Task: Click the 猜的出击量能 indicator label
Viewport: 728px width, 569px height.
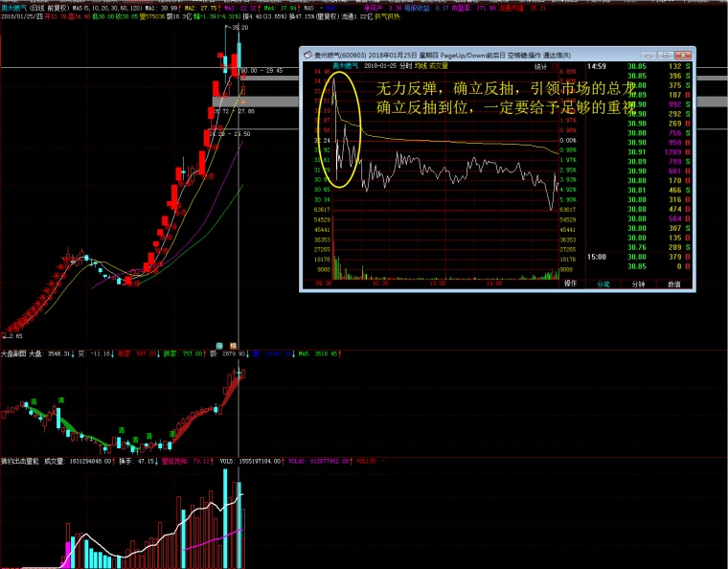Action: 19,462
